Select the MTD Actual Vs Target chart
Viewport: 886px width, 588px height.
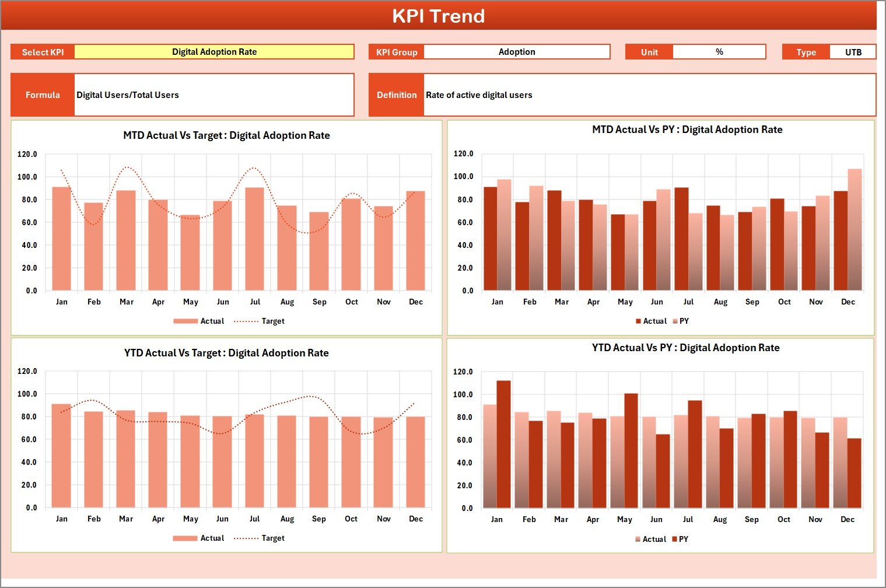pyautogui.click(x=226, y=228)
